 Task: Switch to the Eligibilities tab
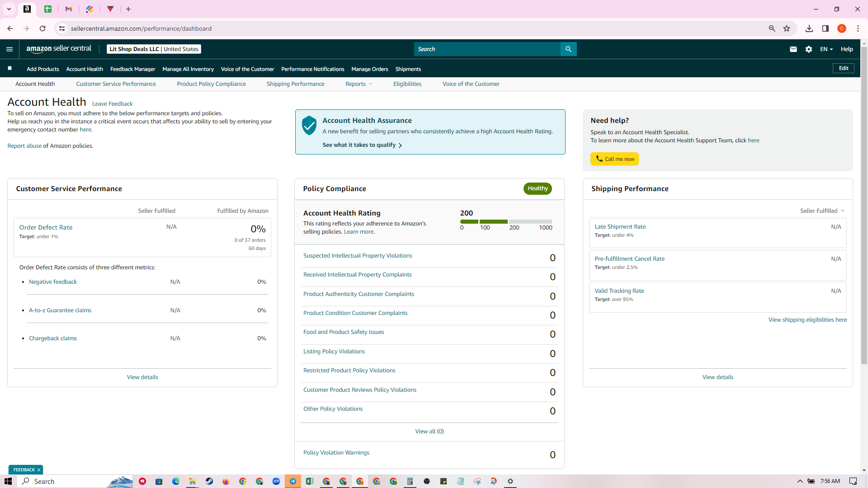click(x=407, y=84)
